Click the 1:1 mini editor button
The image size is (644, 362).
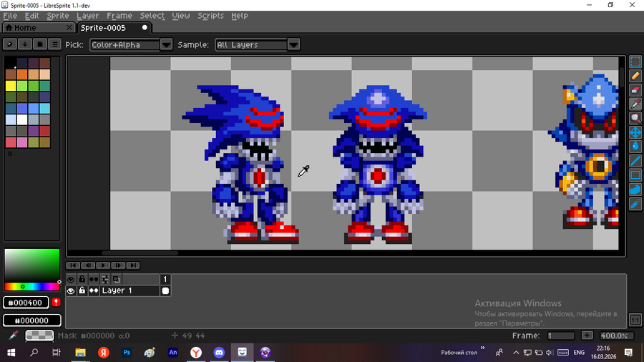point(635,319)
